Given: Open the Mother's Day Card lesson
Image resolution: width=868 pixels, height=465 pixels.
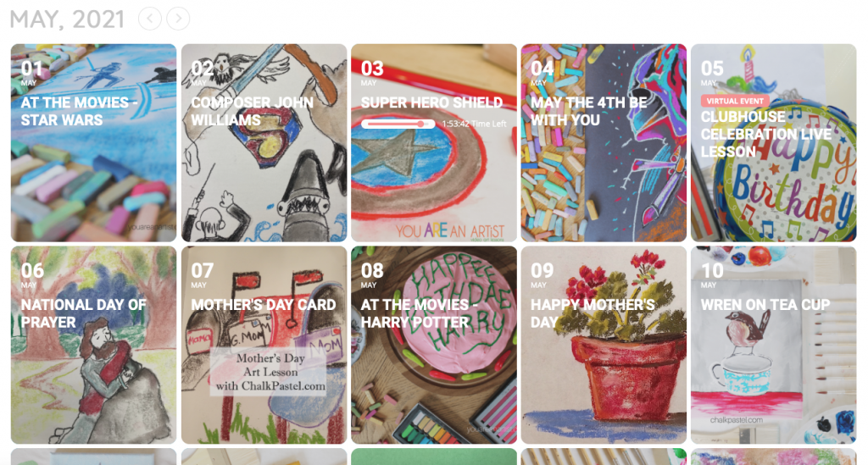Looking at the screenshot, I should click(x=264, y=345).
